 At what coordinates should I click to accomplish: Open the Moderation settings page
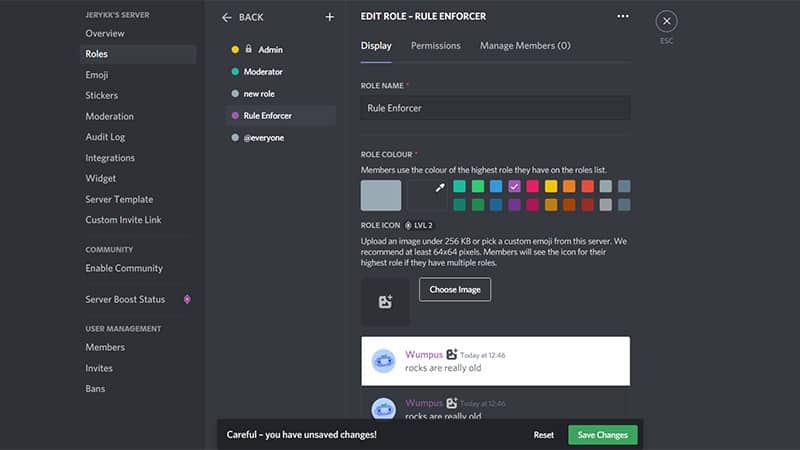(x=138, y=116)
